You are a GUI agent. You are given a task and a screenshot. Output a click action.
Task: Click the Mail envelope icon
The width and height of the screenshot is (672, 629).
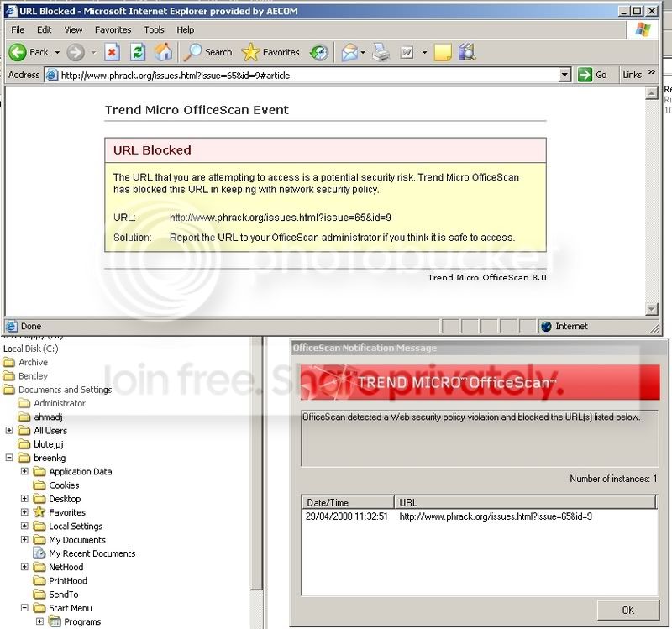350,51
